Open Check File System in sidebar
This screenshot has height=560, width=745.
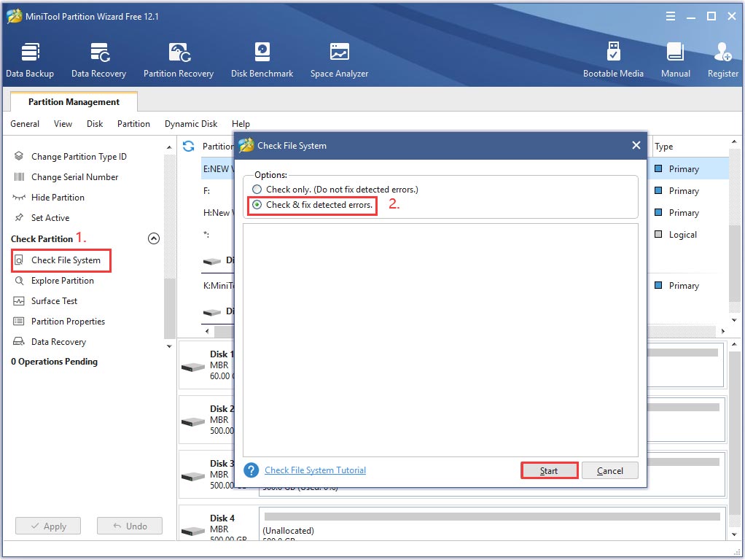tap(61, 260)
